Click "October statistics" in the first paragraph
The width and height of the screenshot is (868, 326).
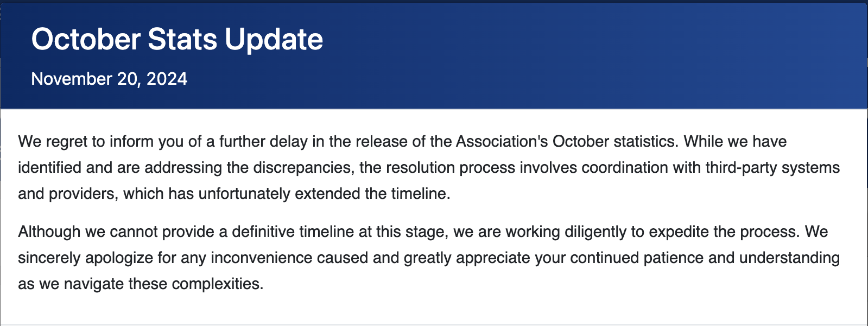point(615,142)
